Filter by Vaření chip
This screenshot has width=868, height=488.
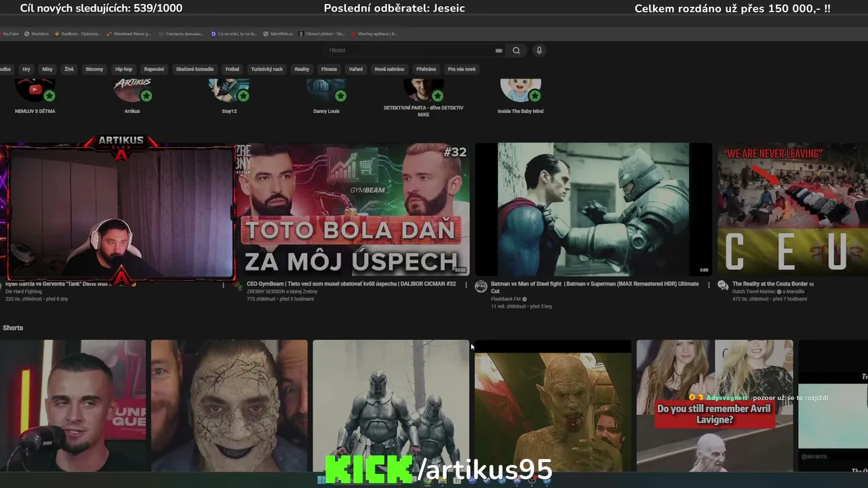(x=356, y=69)
